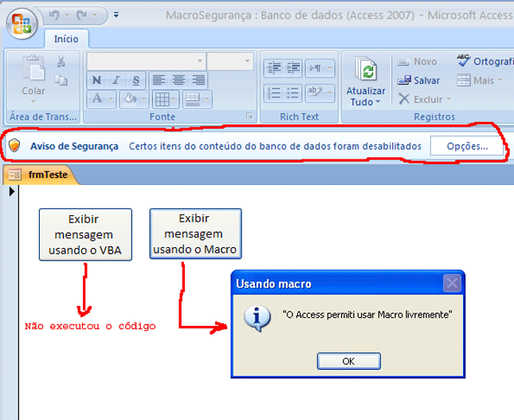Close the Usando macro dialog
Image resolution: width=514 pixels, height=420 pixels.
tap(452, 283)
